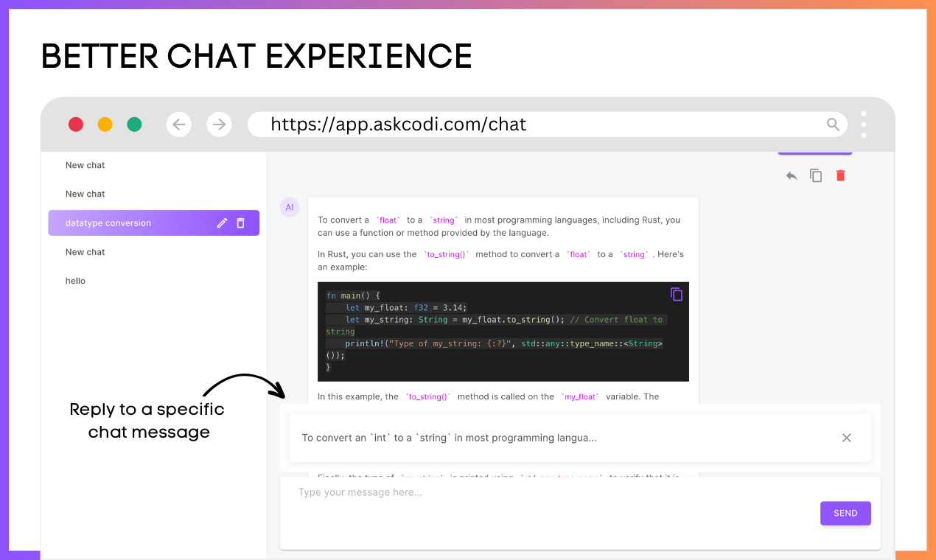The image size is (936, 560).
Task: Delete the message with the red trash icon
Action: coord(840,175)
